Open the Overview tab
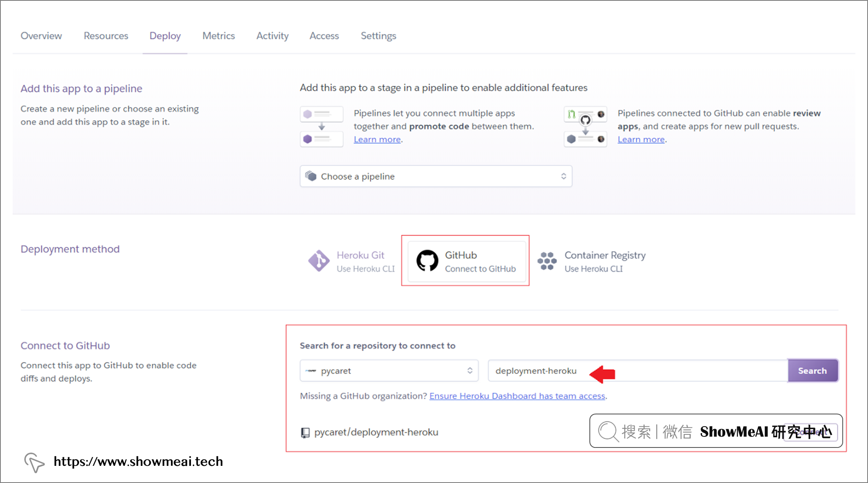The height and width of the screenshot is (483, 868). pos(41,36)
